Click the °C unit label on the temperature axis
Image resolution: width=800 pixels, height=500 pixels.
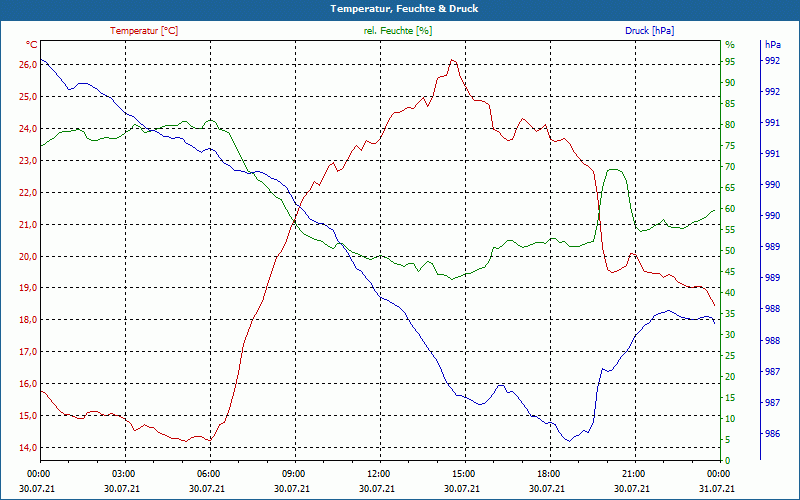click(32, 45)
